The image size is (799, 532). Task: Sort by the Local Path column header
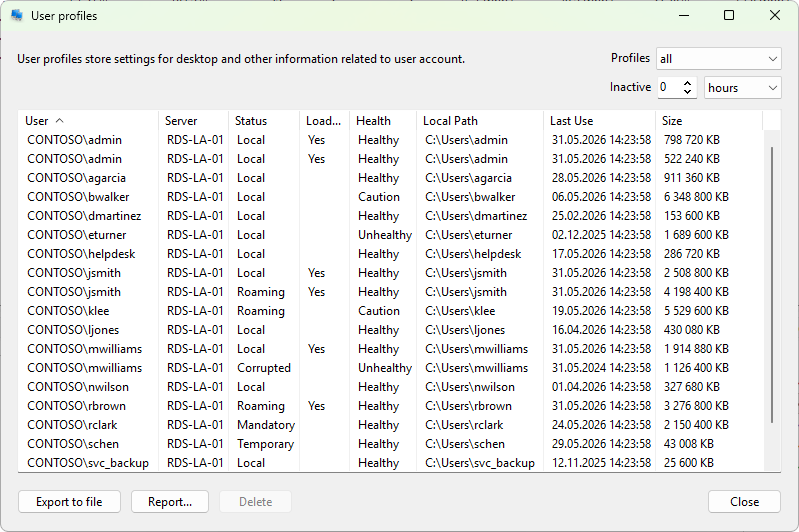coord(480,121)
